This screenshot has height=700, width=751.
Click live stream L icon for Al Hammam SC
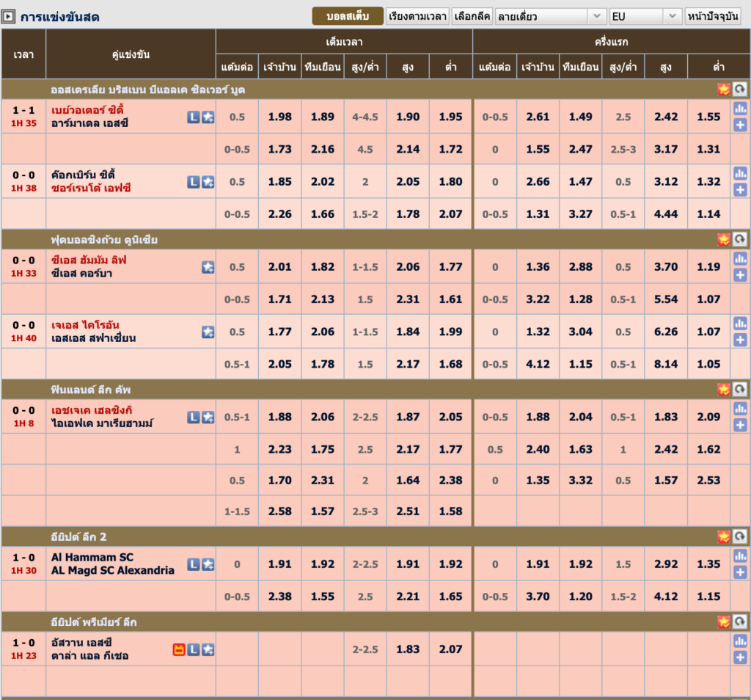(193, 564)
